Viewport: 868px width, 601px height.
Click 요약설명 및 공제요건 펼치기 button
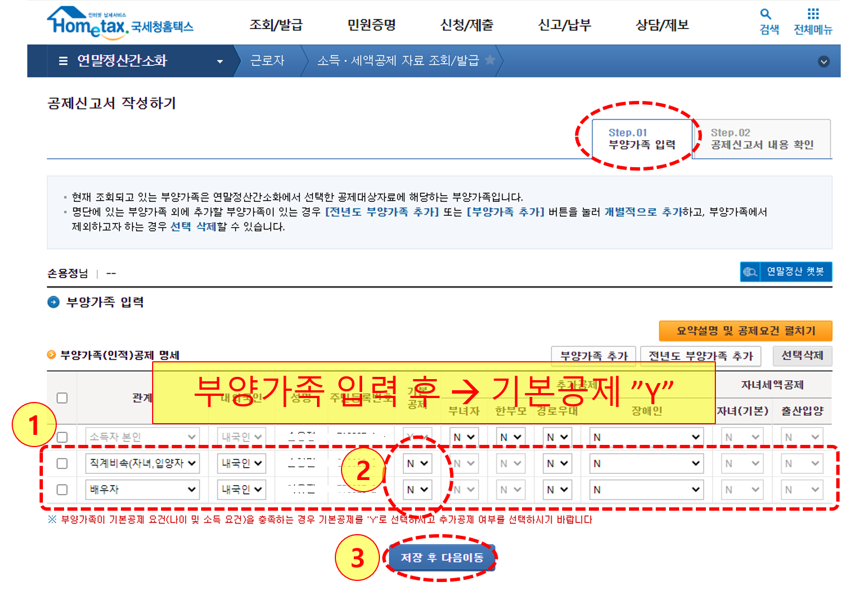pos(745,331)
